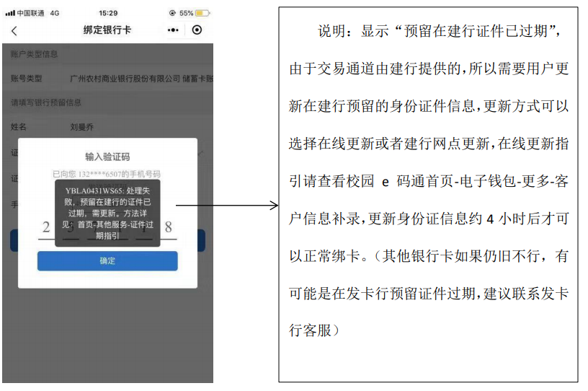Tap the signal strength icon

tap(10, 13)
